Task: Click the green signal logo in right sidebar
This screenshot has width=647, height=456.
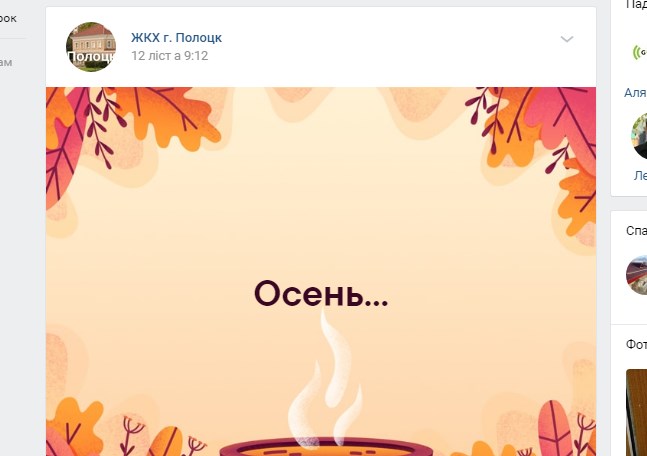Action: [640, 52]
